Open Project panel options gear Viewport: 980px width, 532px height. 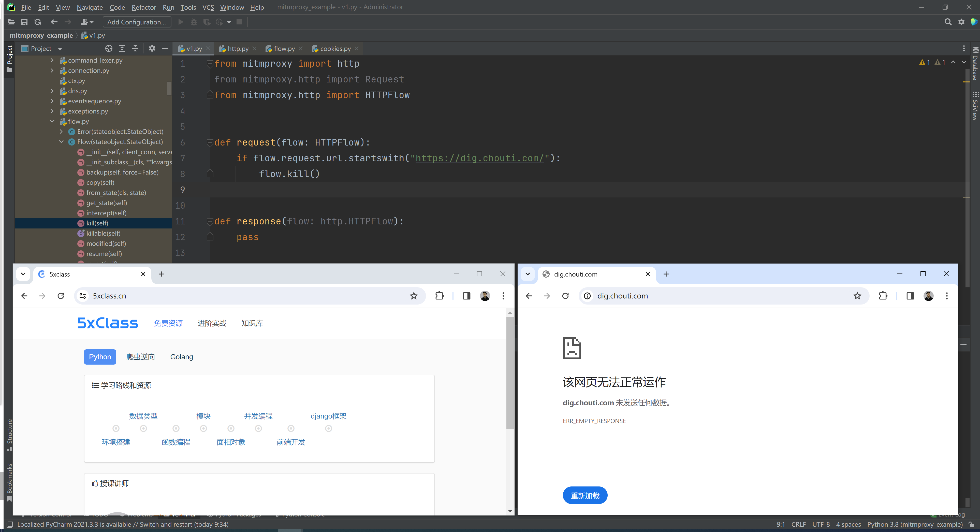[152, 48]
